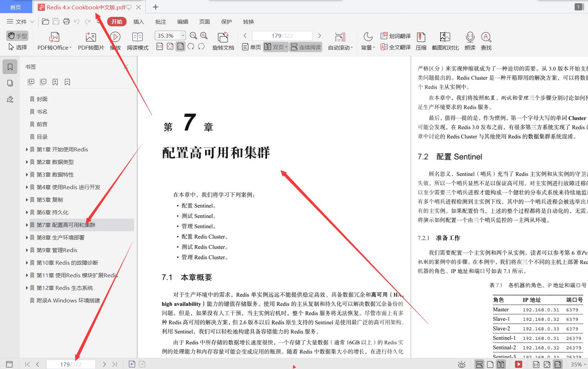Click eye protection icon in status bar
This screenshot has width=588, height=369.
coord(462,364)
